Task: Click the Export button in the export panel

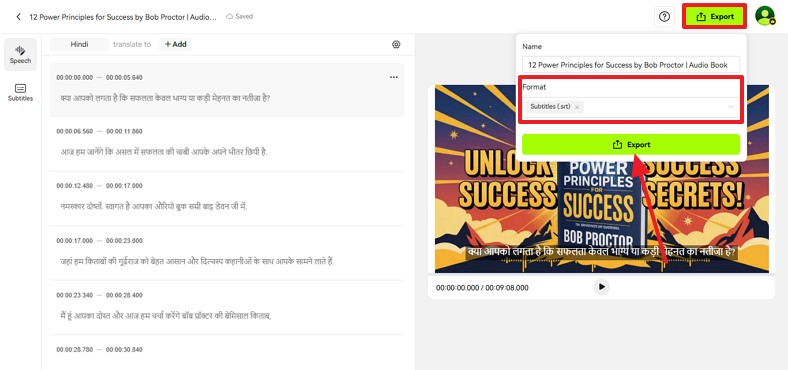Action: (x=631, y=144)
